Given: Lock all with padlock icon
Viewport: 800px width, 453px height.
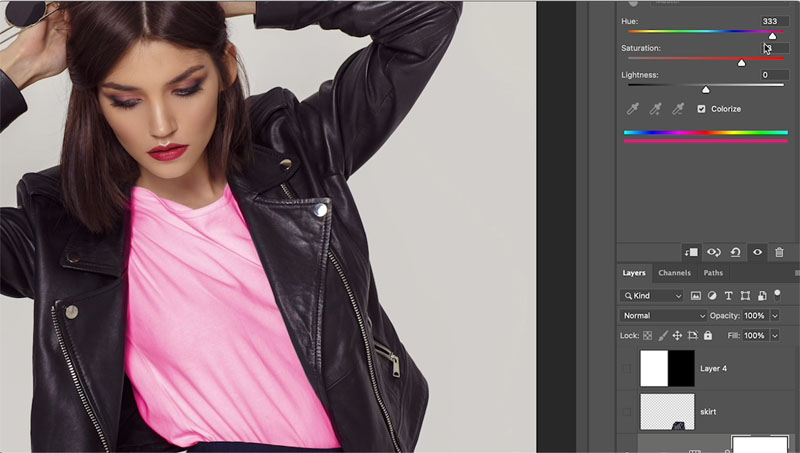Looking at the screenshot, I should click(708, 335).
